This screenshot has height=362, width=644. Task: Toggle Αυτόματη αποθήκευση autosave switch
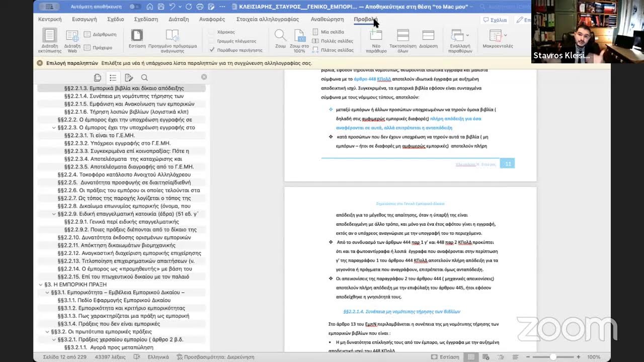coord(135,7)
